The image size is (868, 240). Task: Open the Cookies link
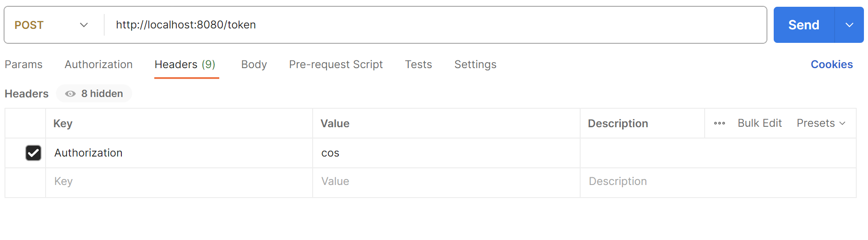[831, 65]
